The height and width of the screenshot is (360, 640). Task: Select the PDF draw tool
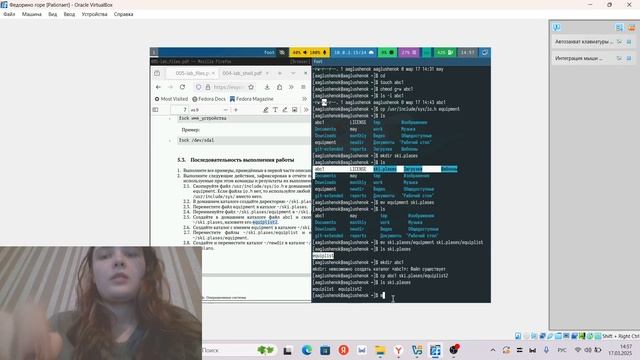[x=285, y=110]
